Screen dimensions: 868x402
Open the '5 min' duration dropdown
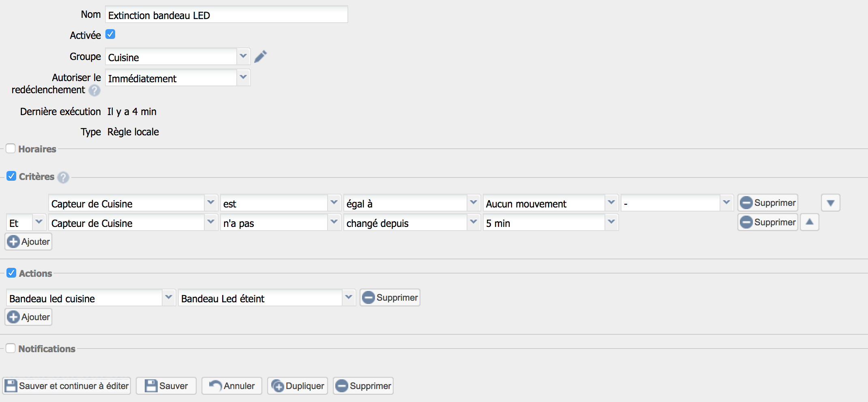(551, 222)
